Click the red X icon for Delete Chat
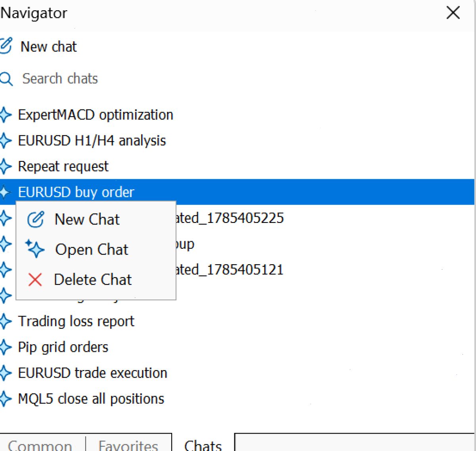This screenshot has width=476, height=451. coord(35,280)
